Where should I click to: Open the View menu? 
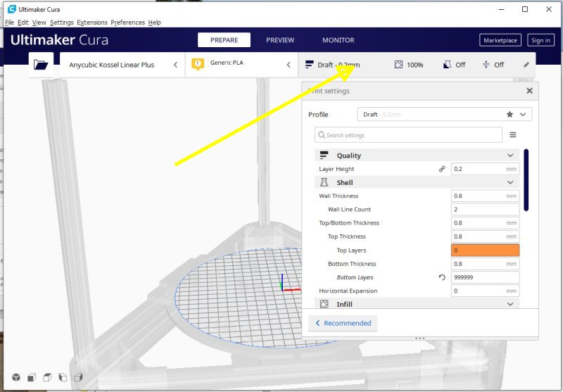click(x=39, y=23)
